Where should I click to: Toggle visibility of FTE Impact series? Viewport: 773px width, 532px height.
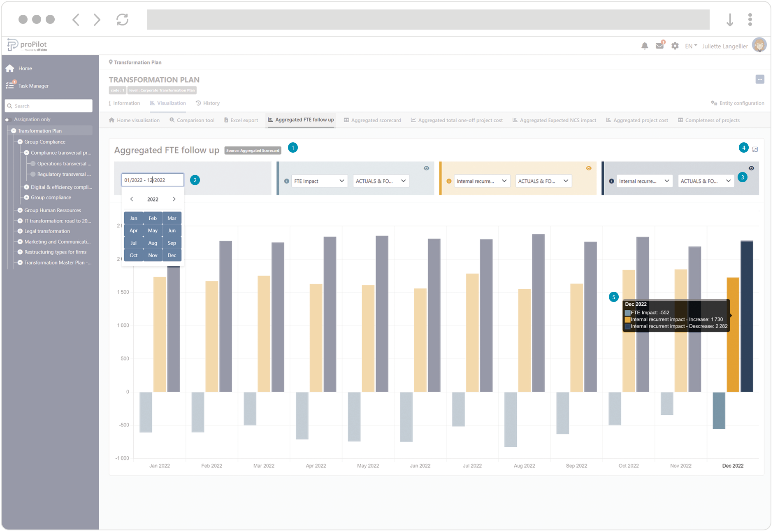pos(426,168)
